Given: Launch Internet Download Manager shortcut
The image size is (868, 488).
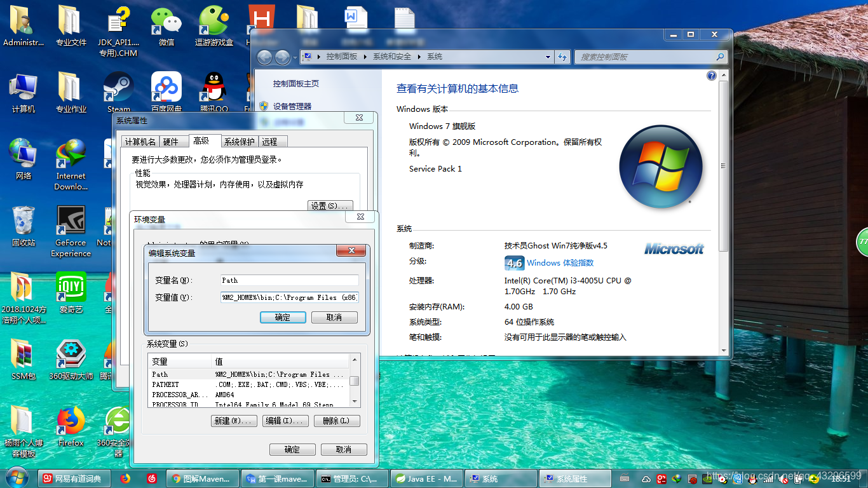Looking at the screenshot, I should 71,165.
